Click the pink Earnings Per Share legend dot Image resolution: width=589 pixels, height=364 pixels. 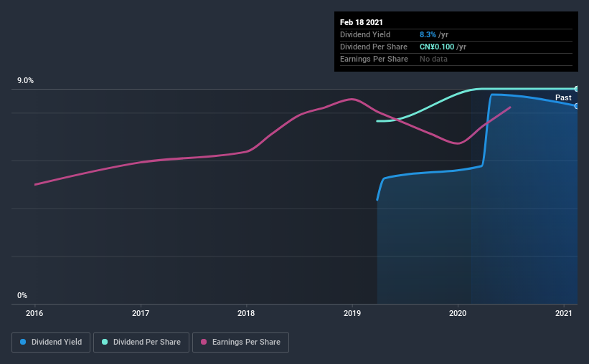(204, 342)
